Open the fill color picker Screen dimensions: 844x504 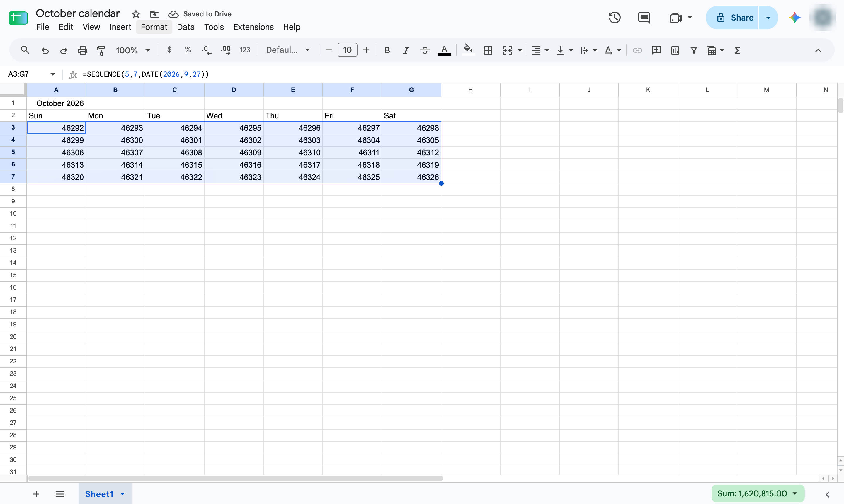(x=468, y=50)
